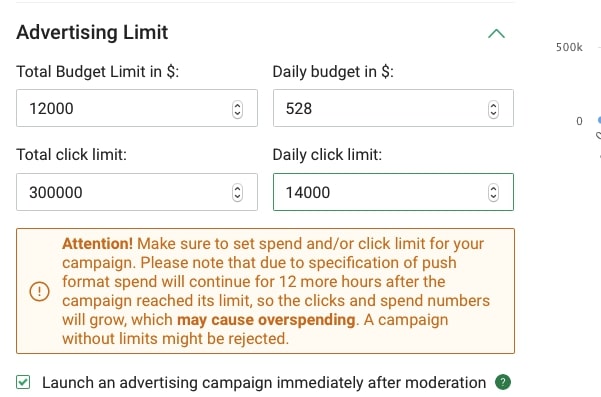Raise Total click limit using up arrow
This screenshot has height=397, width=601.
[x=237, y=188]
